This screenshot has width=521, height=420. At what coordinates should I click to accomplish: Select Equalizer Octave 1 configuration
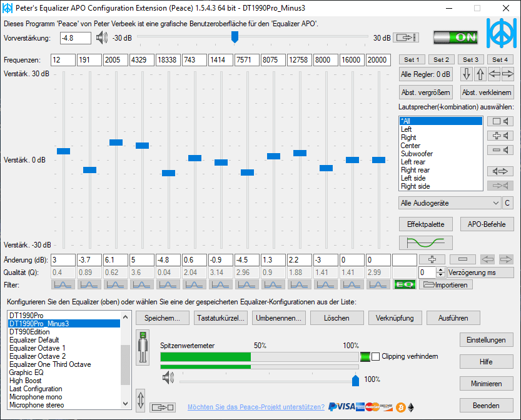point(64,348)
